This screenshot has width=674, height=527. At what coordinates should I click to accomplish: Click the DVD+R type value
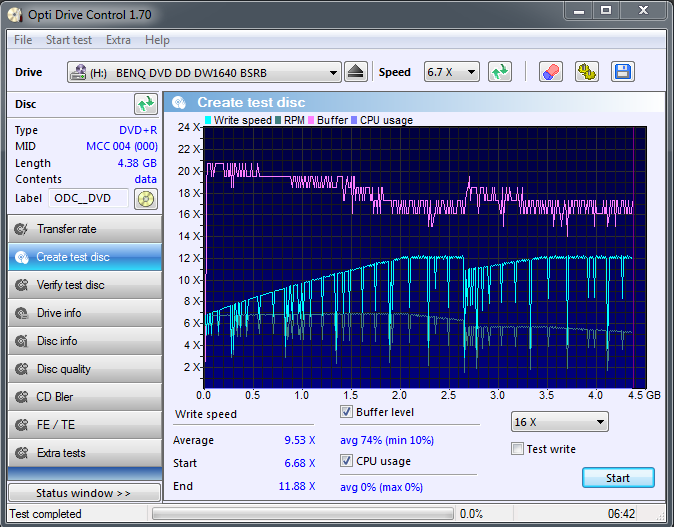coord(138,130)
